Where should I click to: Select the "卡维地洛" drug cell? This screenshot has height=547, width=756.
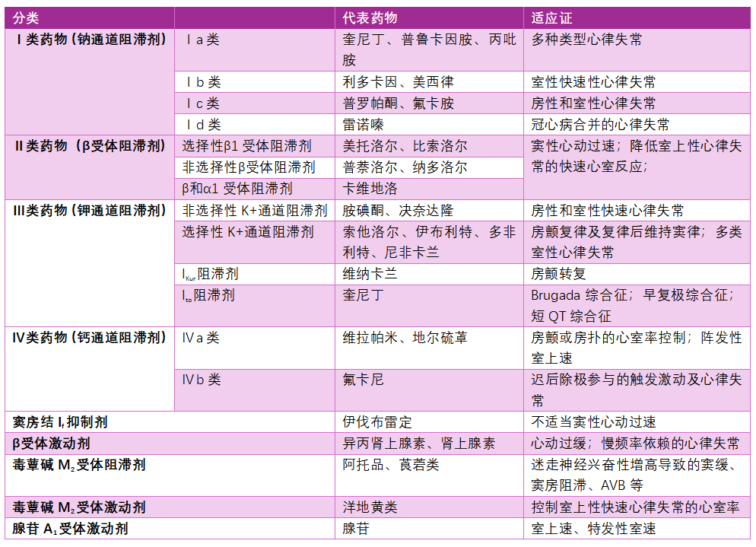tap(370, 189)
